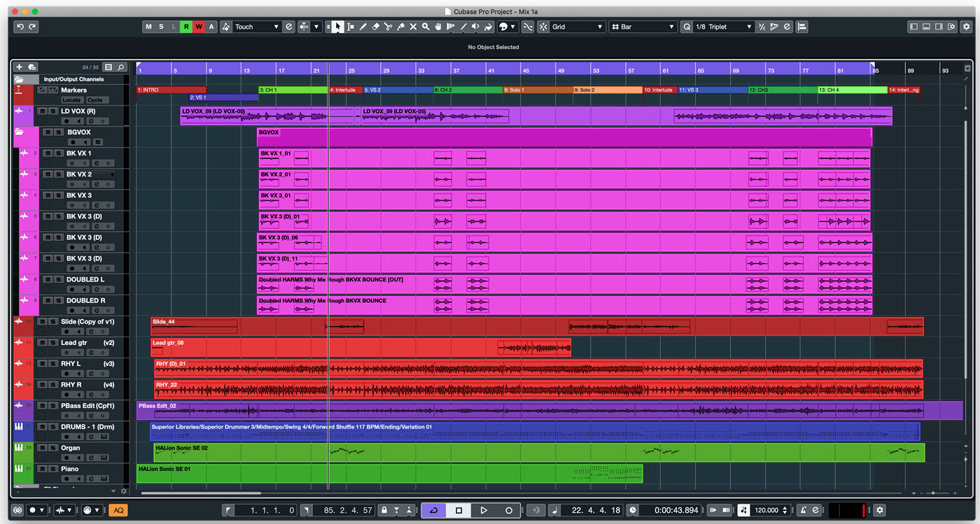
Task: Show the left zone panel
Action: point(913,27)
